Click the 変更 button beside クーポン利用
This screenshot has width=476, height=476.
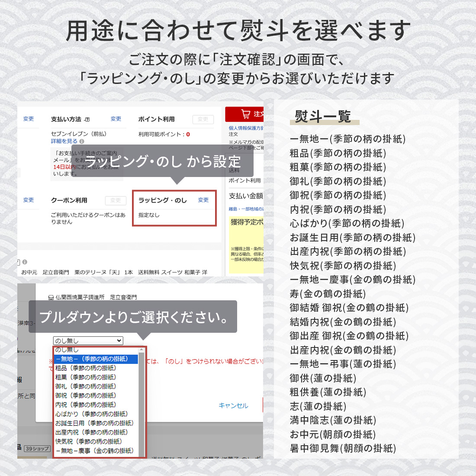(116, 200)
